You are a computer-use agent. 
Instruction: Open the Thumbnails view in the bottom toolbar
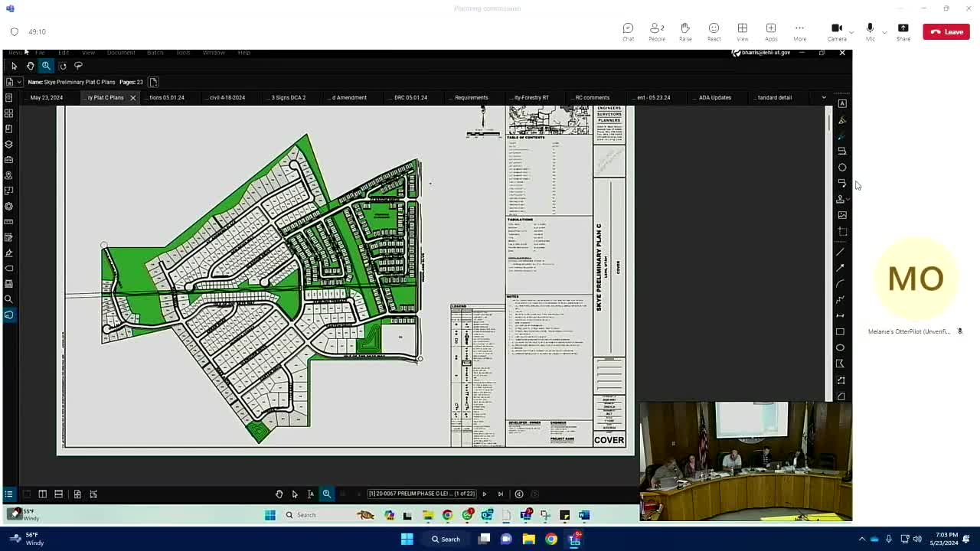pyautogui.click(x=27, y=494)
